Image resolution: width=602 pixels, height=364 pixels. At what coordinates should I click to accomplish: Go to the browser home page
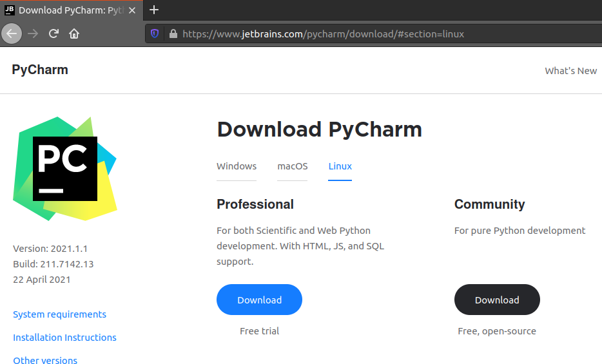[x=74, y=34]
